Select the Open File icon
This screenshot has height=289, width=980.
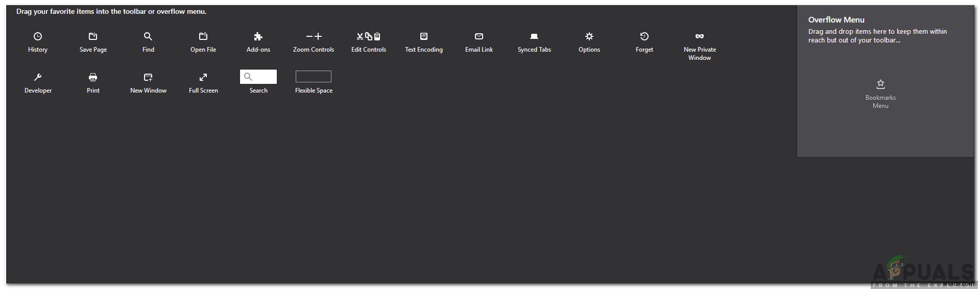coord(203,36)
